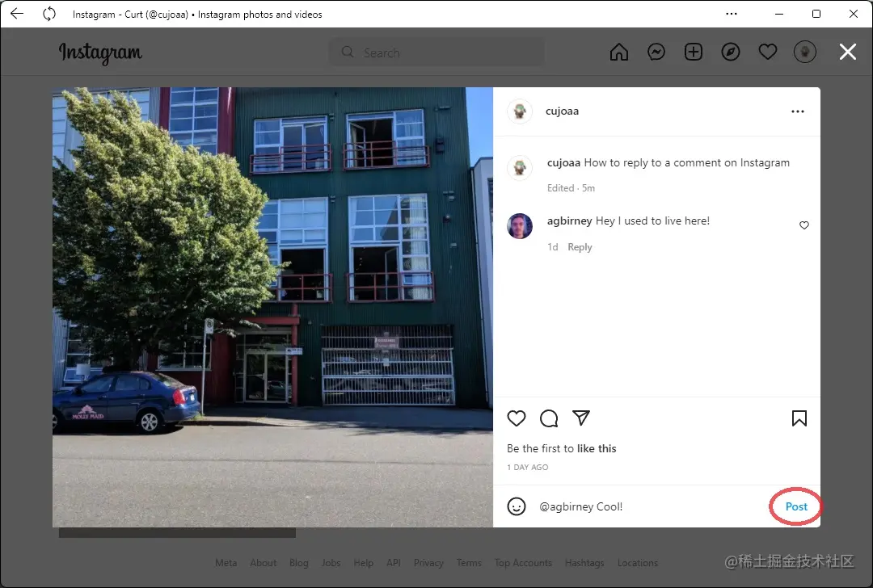Open the activity heart in the top bar
The width and height of the screenshot is (873, 588).
pyautogui.click(x=768, y=52)
